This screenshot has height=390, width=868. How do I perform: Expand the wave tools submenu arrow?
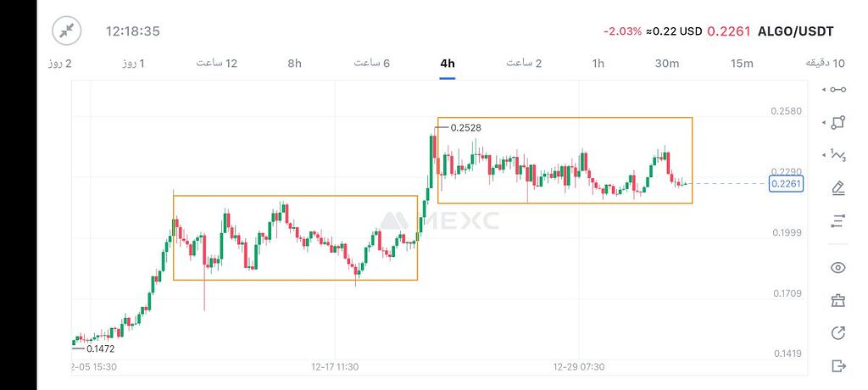coord(824,155)
